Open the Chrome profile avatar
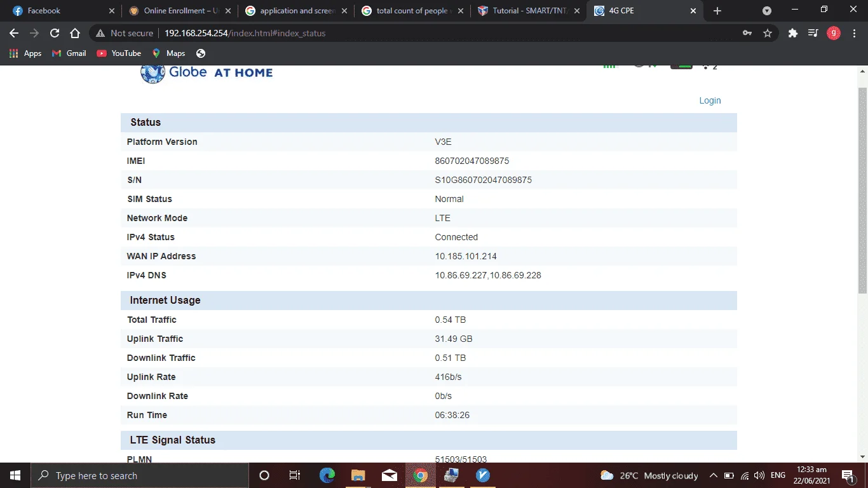Screen dimensions: 868x488 pyautogui.click(x=833, y=33)
